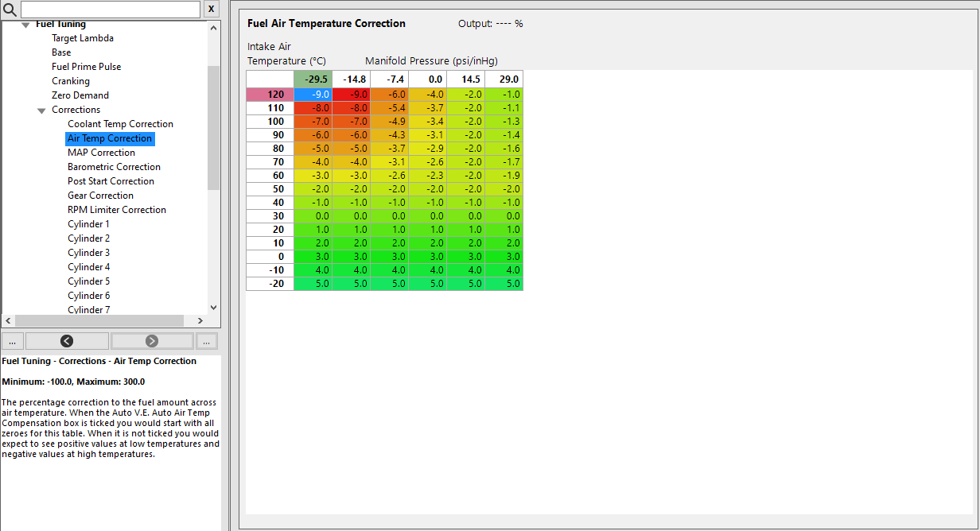
Task: Select the highlighted Air Temp Correction item
Action: pyautogui.click(x=110, y=138)
